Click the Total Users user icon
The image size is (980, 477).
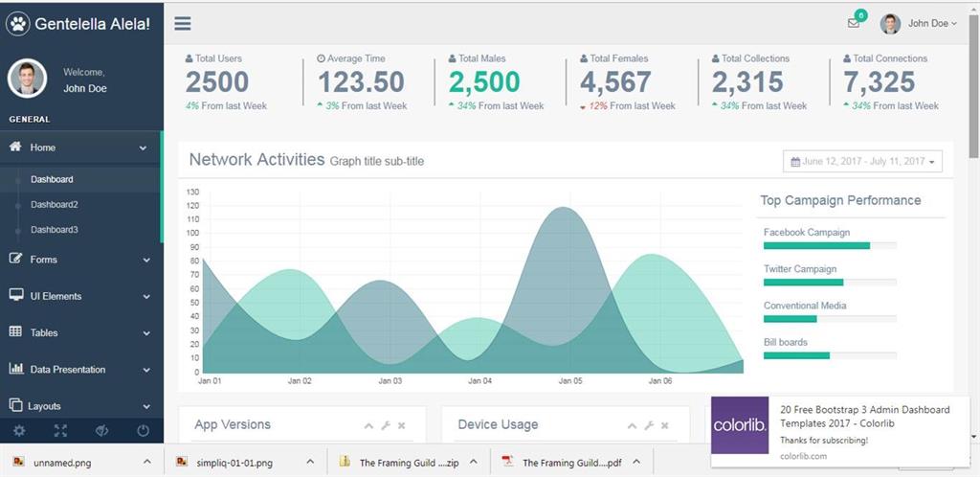[189, 58]
